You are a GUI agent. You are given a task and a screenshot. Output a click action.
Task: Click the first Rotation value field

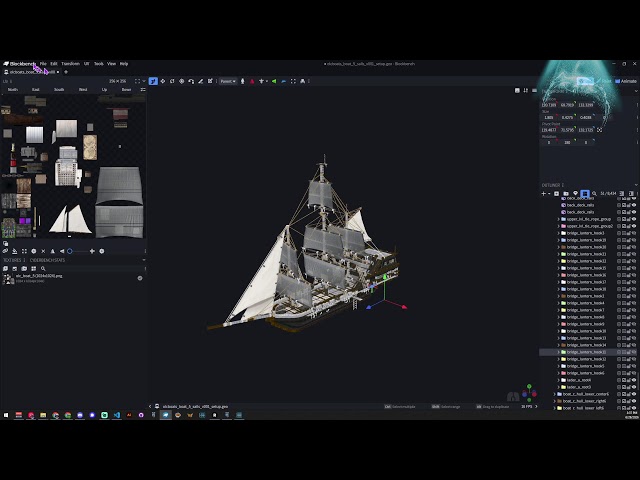(549, 142)
